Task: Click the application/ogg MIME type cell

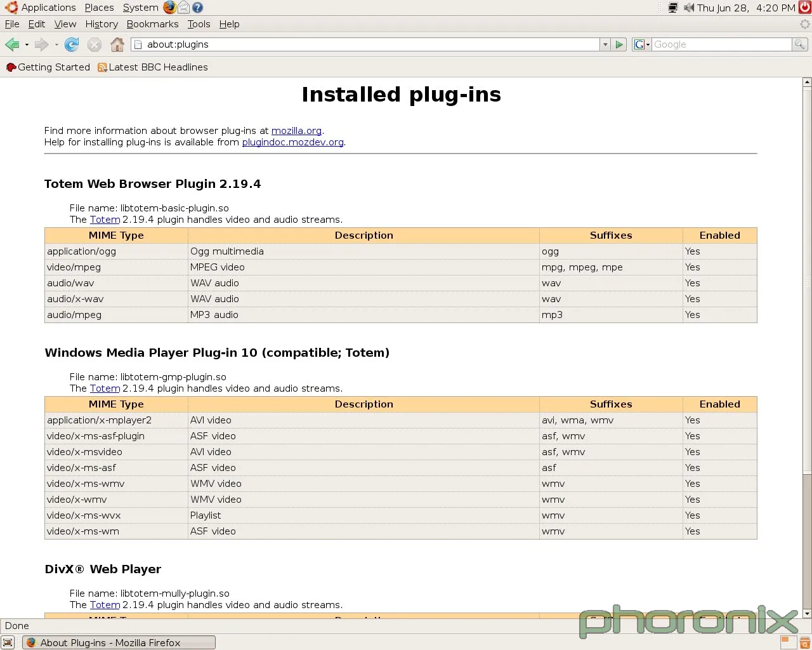Action: coord(116,251)
